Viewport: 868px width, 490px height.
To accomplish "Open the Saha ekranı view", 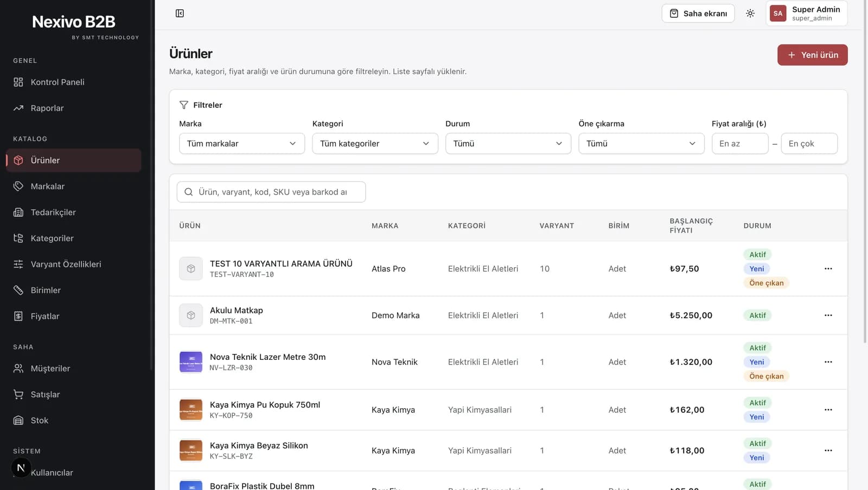I will tap(698, 13).
